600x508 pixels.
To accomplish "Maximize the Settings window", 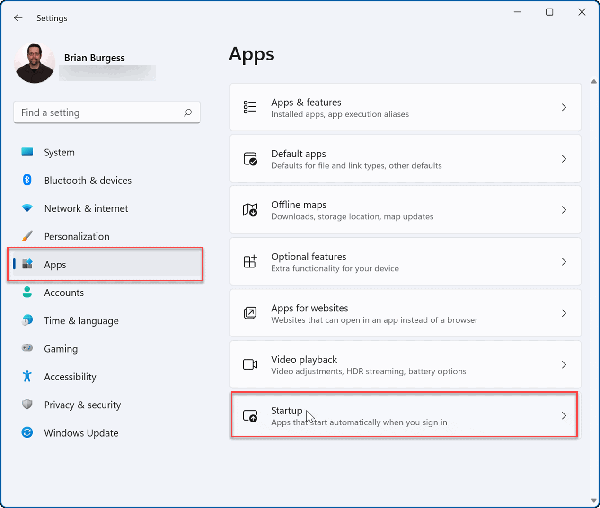I will click(x=549, y=12).
